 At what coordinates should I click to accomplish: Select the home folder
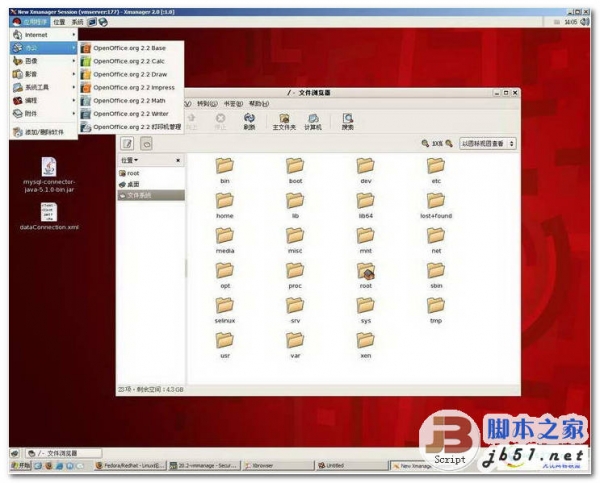225,206
